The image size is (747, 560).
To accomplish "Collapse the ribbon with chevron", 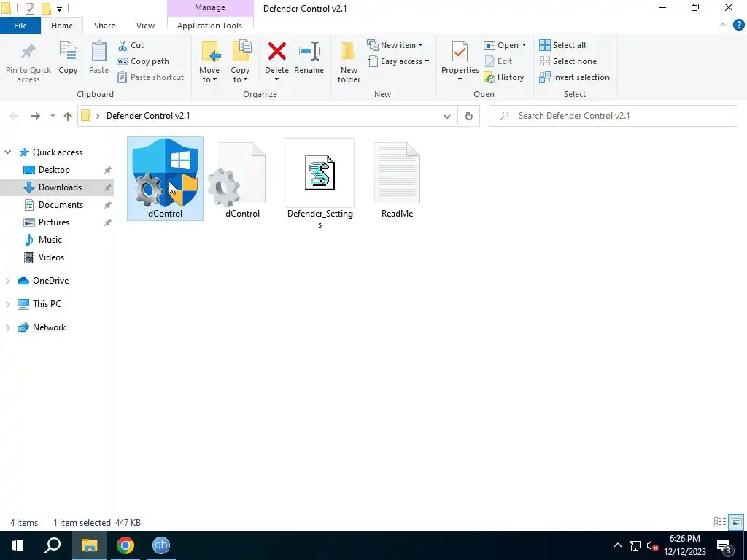I will point(723,26).
